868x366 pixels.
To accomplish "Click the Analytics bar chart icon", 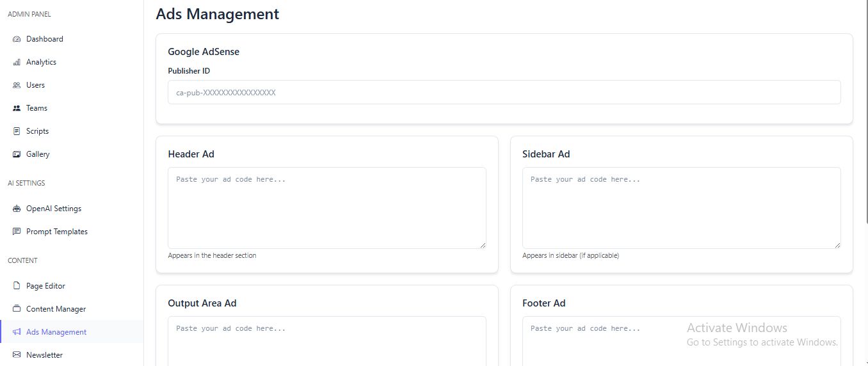I will 17,62.
